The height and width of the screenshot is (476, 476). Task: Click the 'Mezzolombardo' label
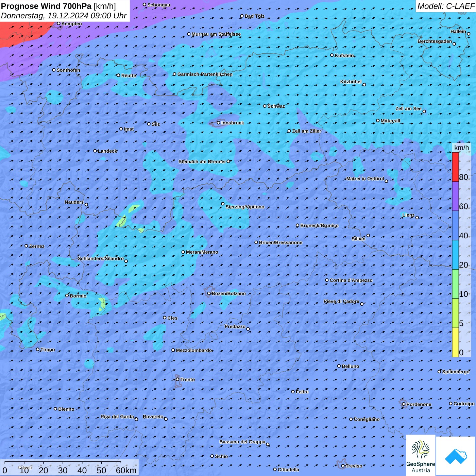(x=194, y=350)
